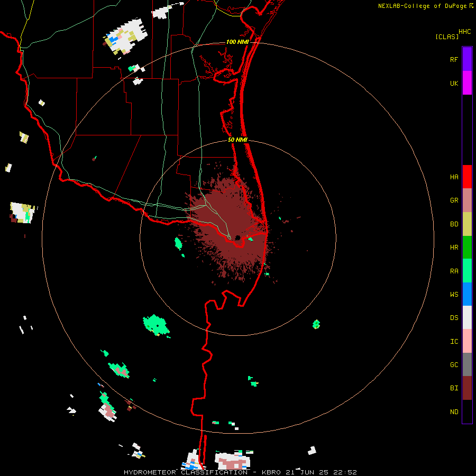476x476 pixels.
Task: Click the RF purple legend swatch
Action: [467, 59]
